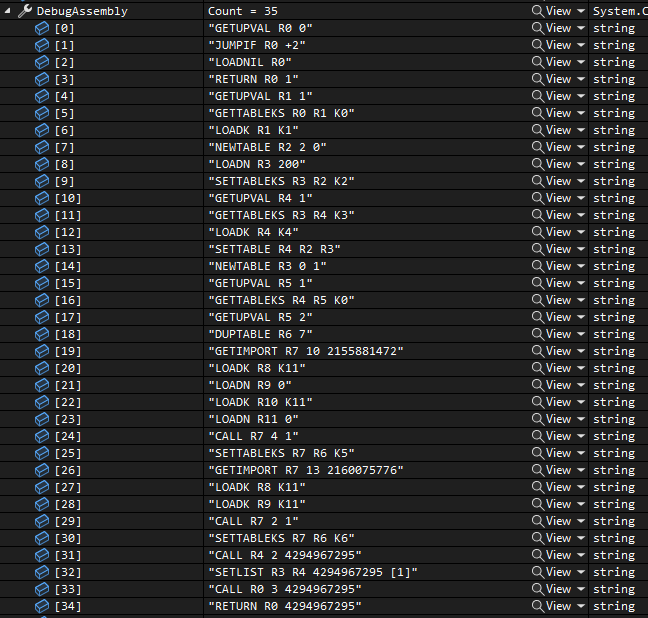The height and width of the screenshot is (618, 648).
Task: Open View dropdown arrow for "GETUPVAL R5 2"
Action: point(581,317)
